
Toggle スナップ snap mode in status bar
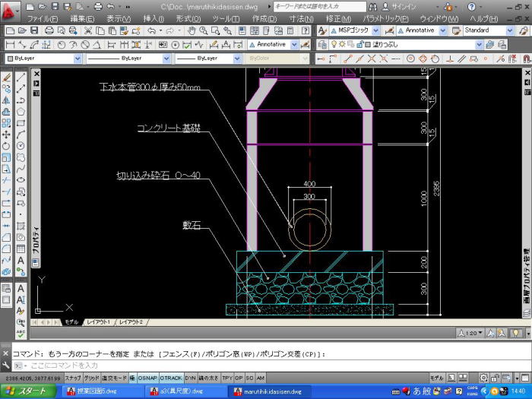pos(73,378)
